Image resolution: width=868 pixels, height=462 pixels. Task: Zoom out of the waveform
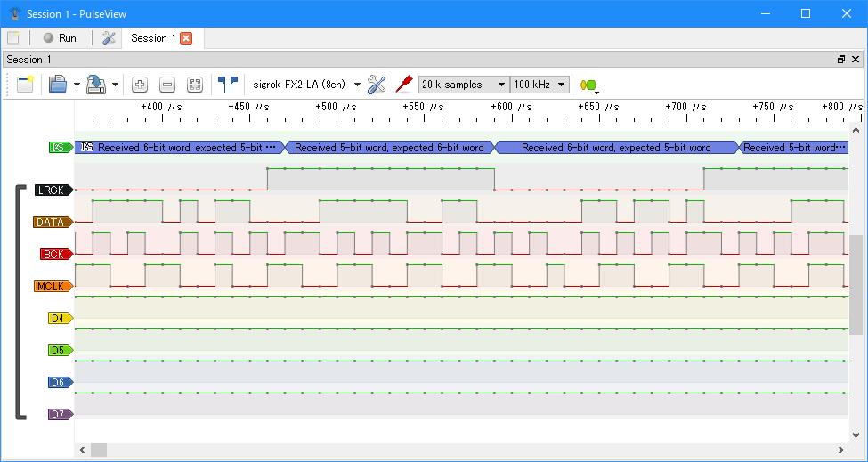pyautogui.click(x=167, y=85)
